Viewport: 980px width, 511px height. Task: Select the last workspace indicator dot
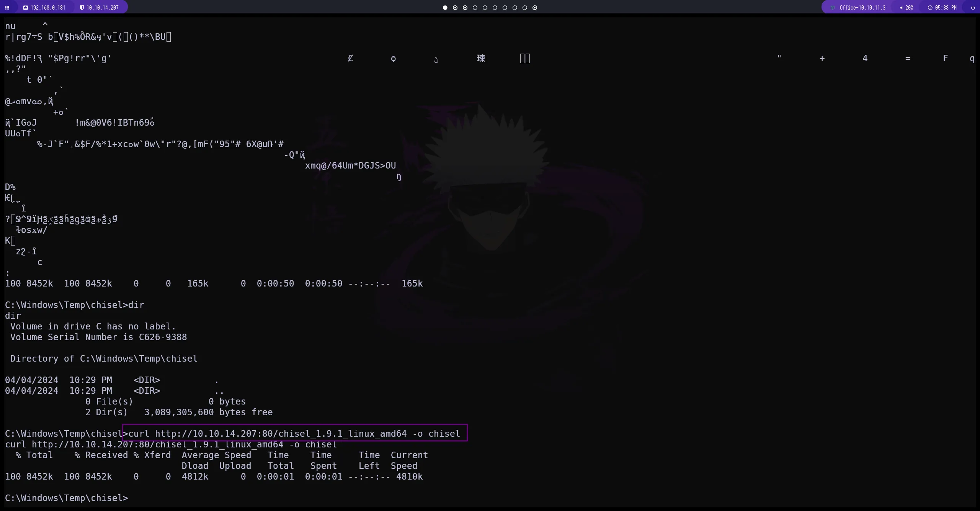tap(535, 8)
